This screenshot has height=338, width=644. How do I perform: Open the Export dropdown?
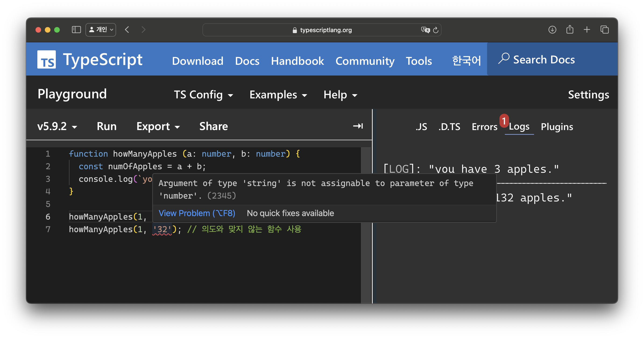(158, 126)
